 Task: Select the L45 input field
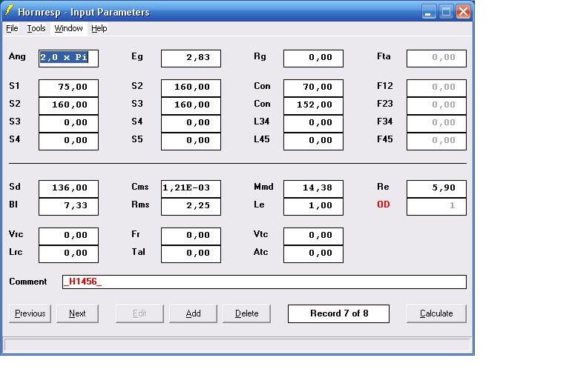[x=314, y=141]
